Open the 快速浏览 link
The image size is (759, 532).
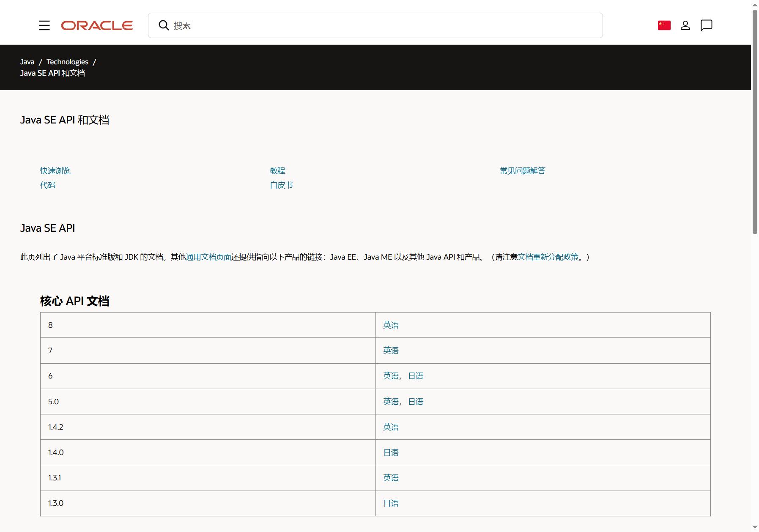pyautogui.click(x=55, y=171)
